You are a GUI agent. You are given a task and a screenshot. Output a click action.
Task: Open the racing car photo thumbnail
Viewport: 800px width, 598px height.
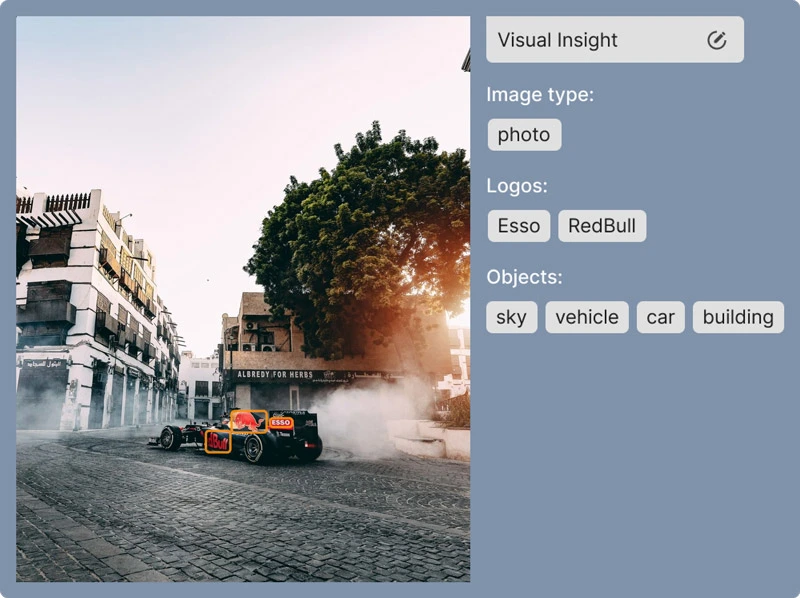(x=243, y=299)
